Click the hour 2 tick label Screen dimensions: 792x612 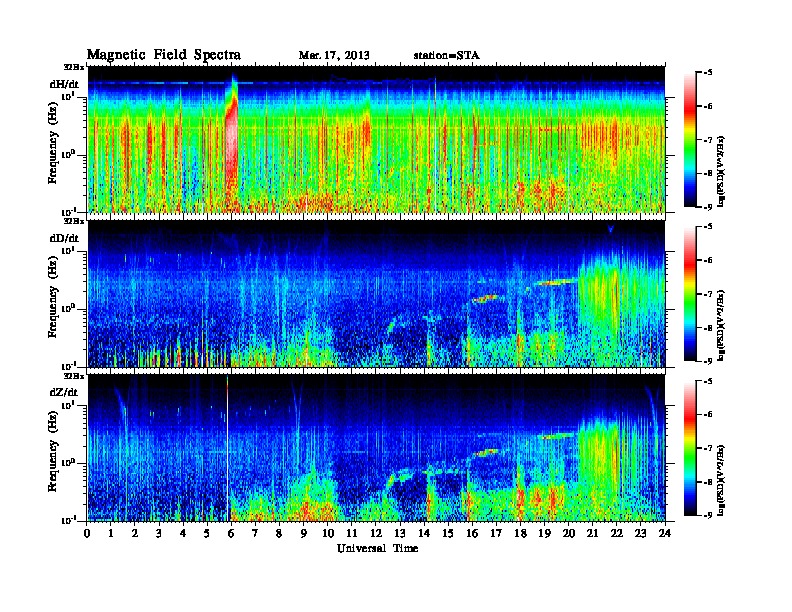point(135,533)
